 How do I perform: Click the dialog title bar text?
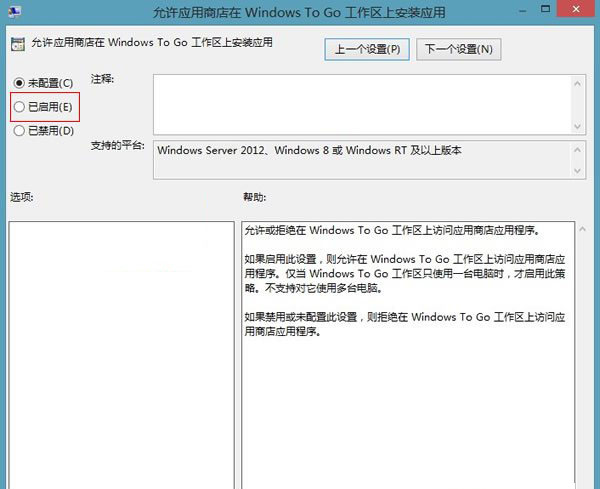300,12
